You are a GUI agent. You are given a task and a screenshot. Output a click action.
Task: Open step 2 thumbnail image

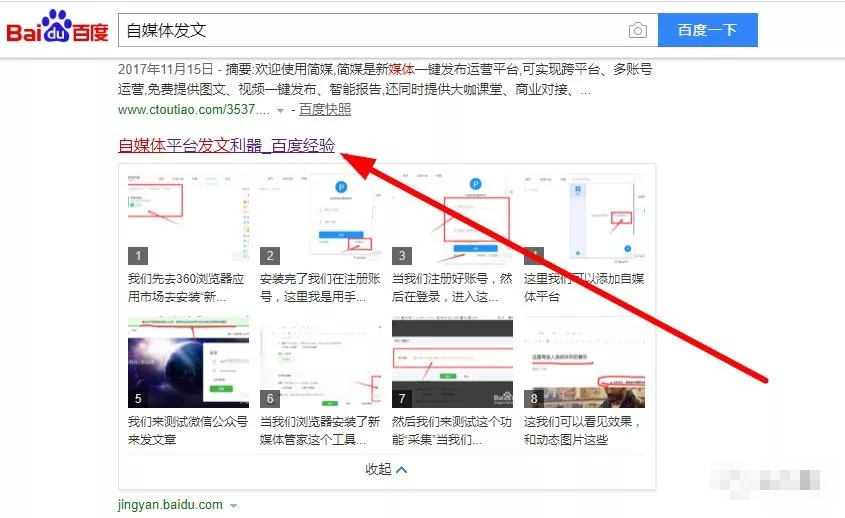coord(321,219)
